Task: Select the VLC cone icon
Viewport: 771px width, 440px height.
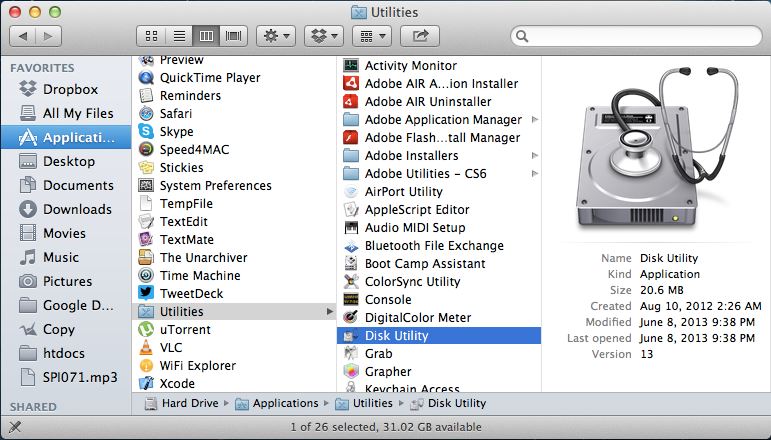Action: (x=146, y=347)
